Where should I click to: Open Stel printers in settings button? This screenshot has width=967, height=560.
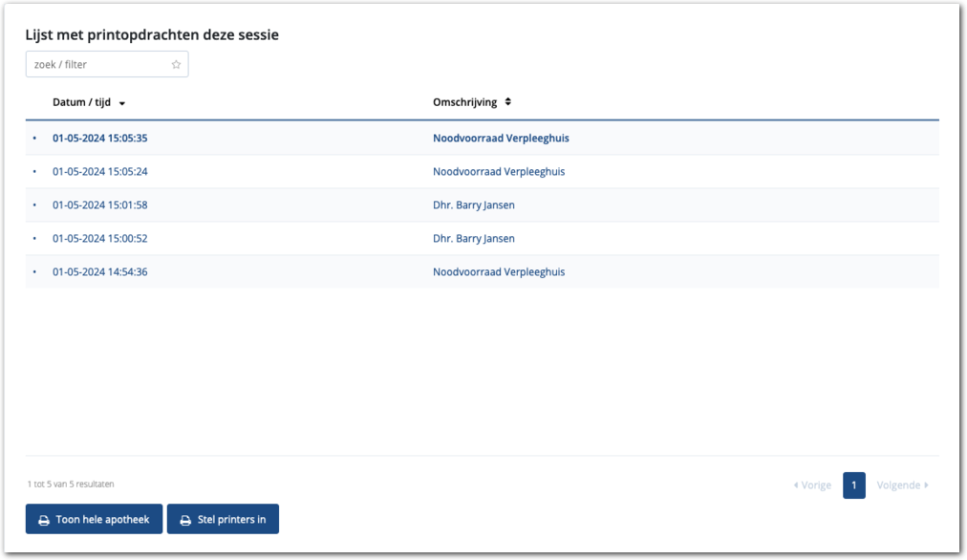223,520
